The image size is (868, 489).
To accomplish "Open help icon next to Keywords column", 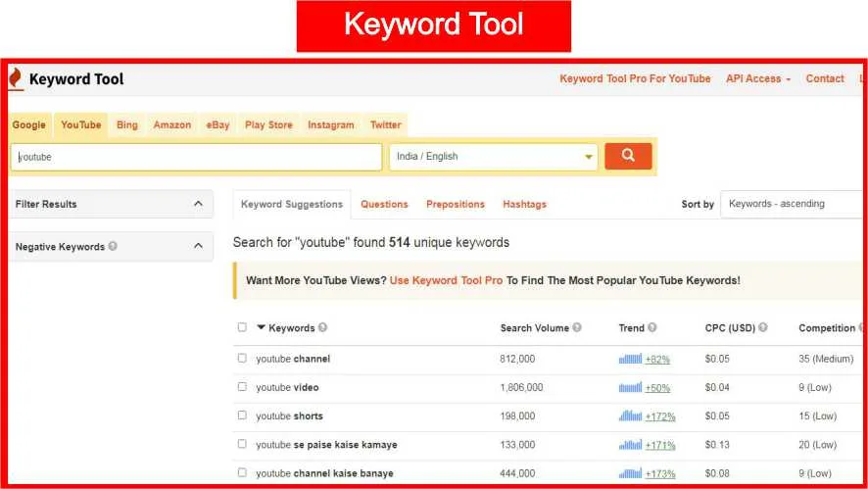I will [x=322, y=327].
